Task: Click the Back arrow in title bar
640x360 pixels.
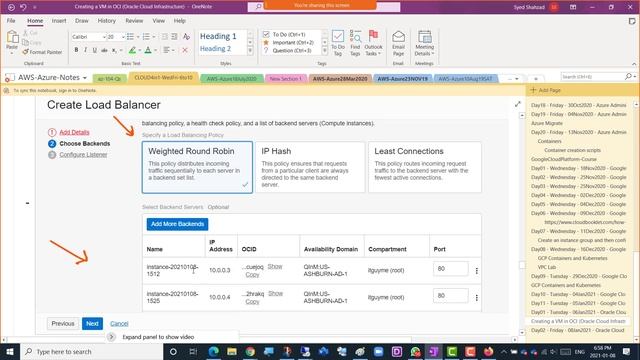Action: 11,7
